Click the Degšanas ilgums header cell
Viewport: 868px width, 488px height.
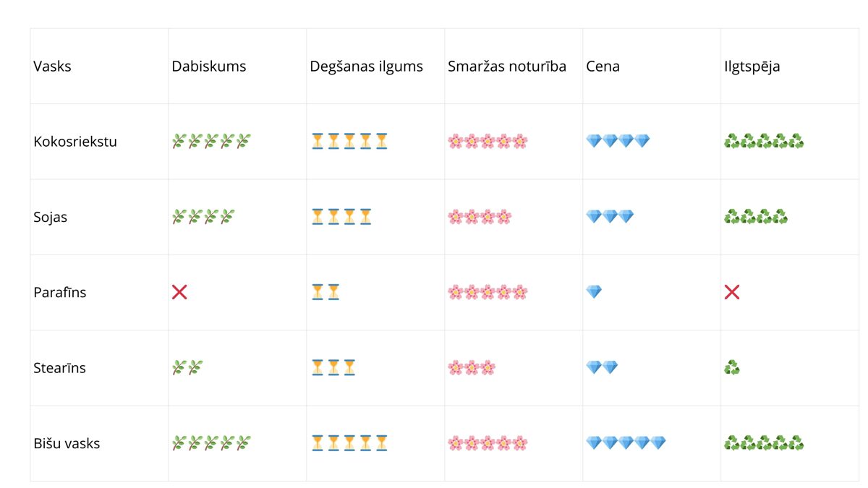point(366,67)
